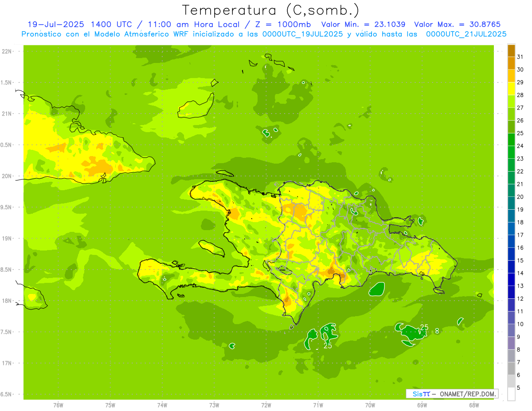The height and width of the screenshot is (411, 532).
Task: Click the 'Valor Min. = 23.1039' text
Action: [x=363, y=24]
